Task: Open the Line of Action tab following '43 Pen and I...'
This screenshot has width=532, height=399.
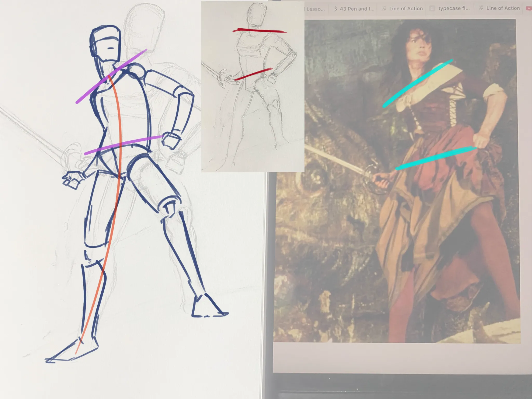Action: tap(402, 9)
